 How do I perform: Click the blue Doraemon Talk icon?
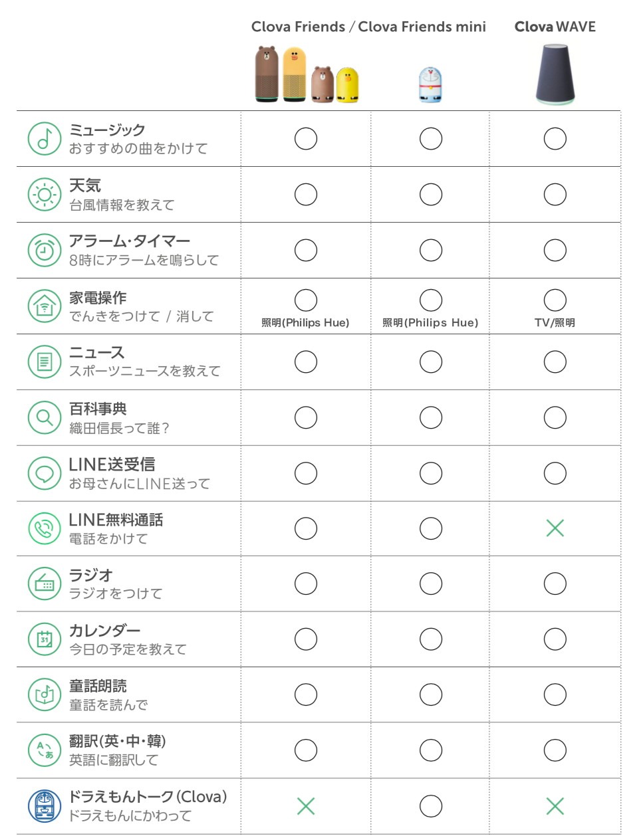(x=45, y=806)
